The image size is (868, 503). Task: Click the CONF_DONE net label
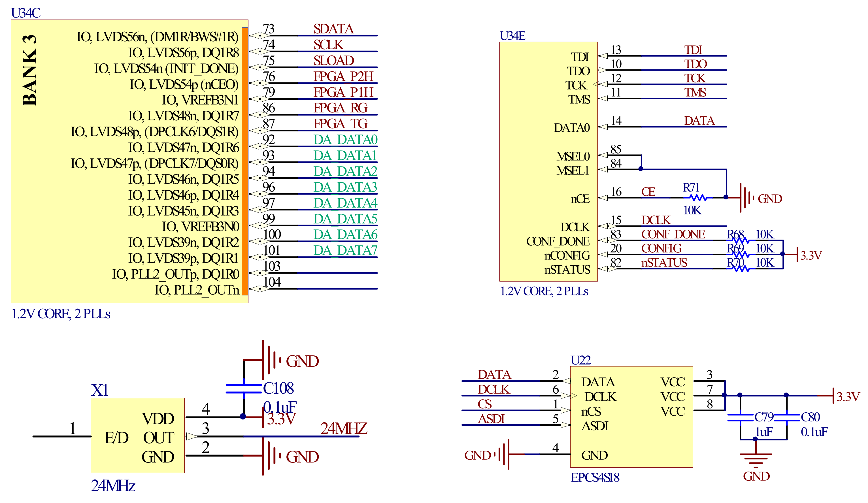(673, 235)
